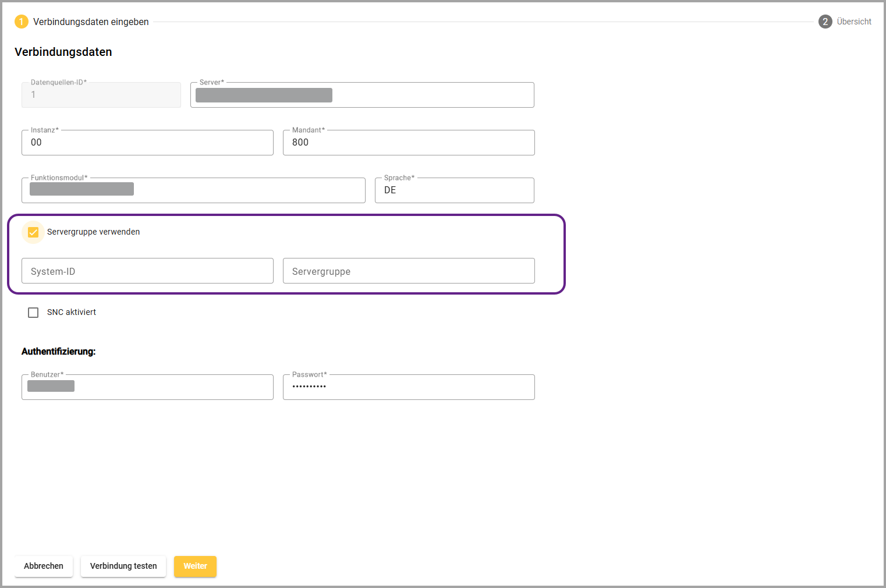Focus the Passwort field
The width and height of the screenshot is (886, 588).
(409, 387)
